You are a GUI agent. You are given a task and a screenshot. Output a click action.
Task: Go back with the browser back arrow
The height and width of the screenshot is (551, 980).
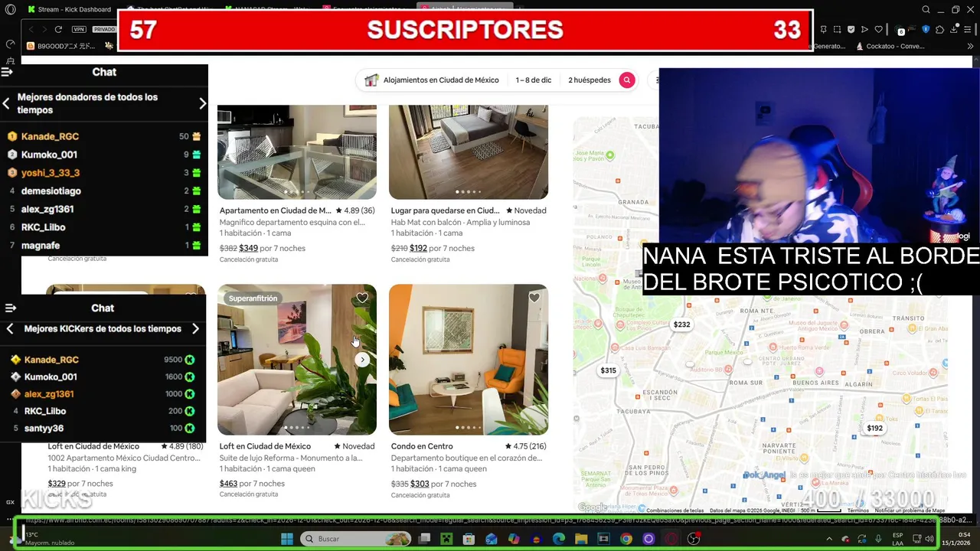click(x=31, y=29)
